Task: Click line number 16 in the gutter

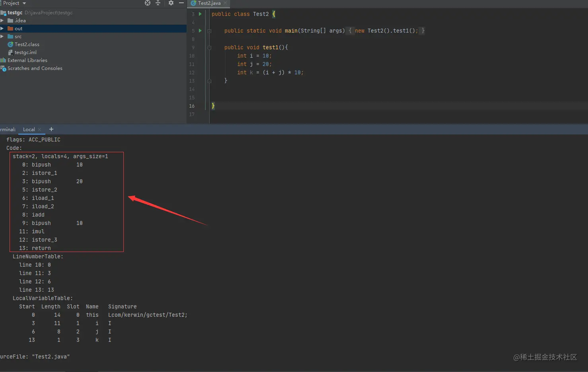Action: [192, 106]
